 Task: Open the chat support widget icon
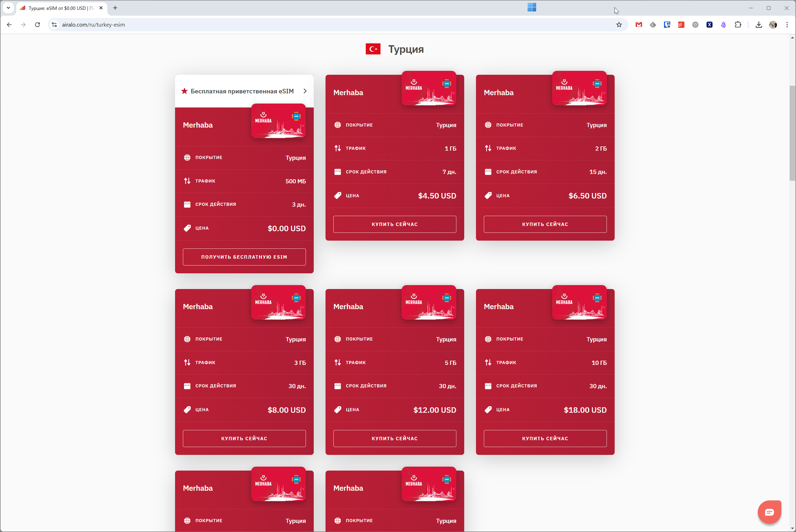(x=769, y=512)
